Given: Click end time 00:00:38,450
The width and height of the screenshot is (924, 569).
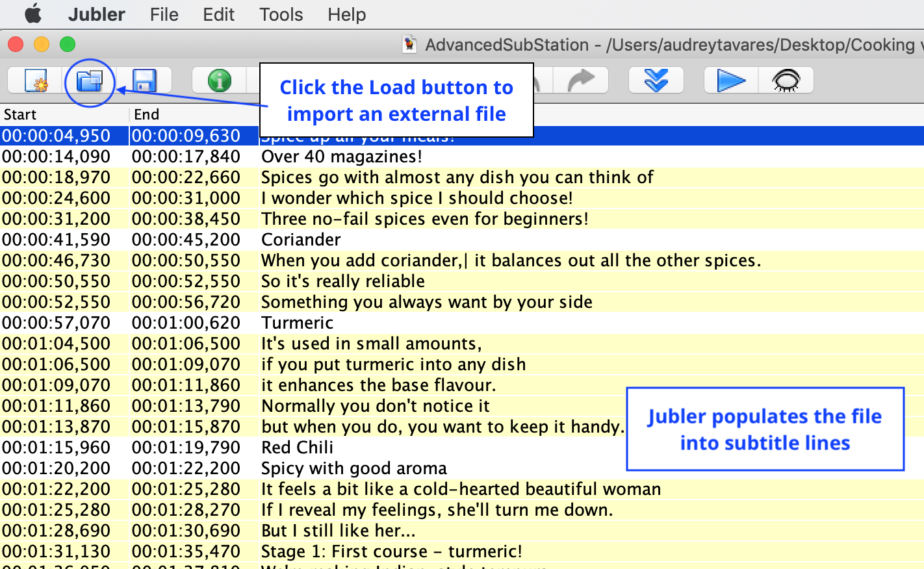Looking at the screenshot, I should click(186, 219).
